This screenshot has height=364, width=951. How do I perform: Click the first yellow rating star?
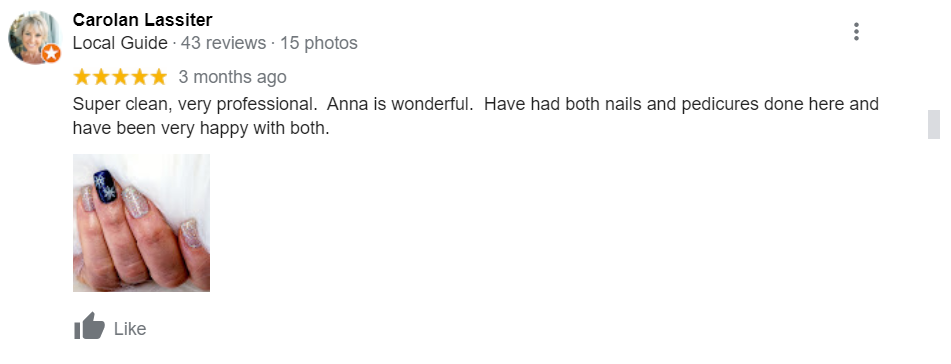(82, 77)
